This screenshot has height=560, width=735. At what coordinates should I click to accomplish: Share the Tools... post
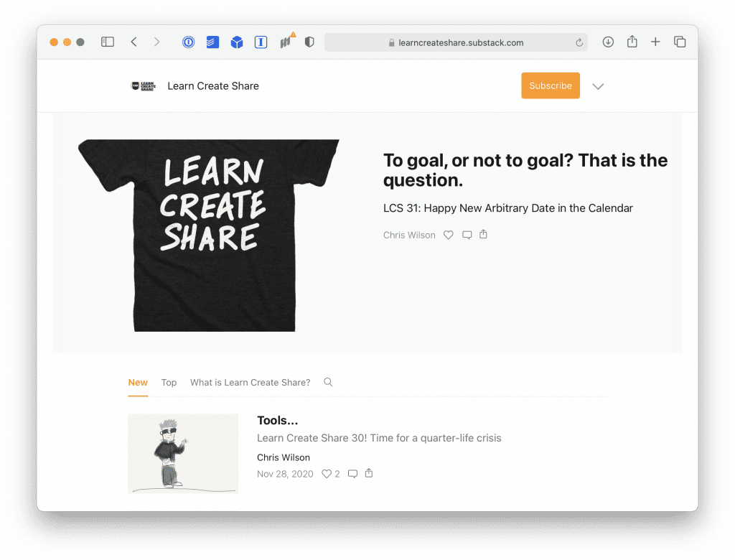point(369,472)
